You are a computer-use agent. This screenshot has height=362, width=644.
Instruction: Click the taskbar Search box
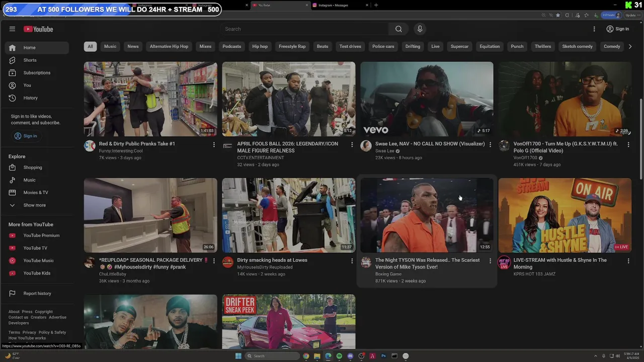pos(273,356)
